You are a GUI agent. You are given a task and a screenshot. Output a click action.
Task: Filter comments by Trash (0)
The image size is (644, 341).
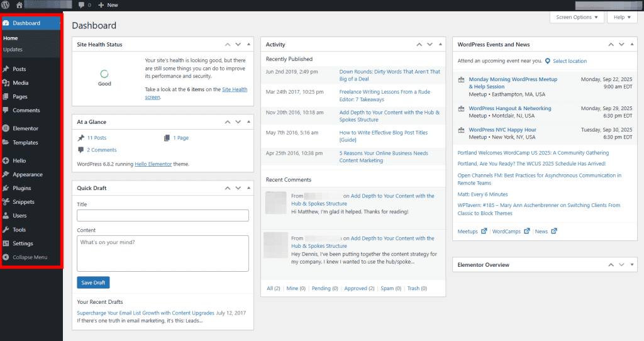point(418,288)
